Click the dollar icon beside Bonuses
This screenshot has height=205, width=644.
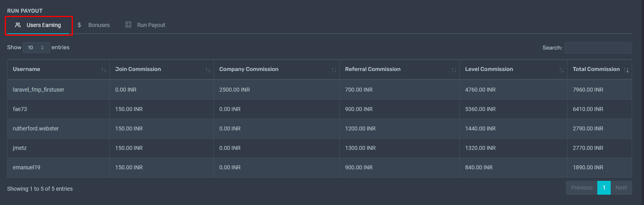(80, 25)
